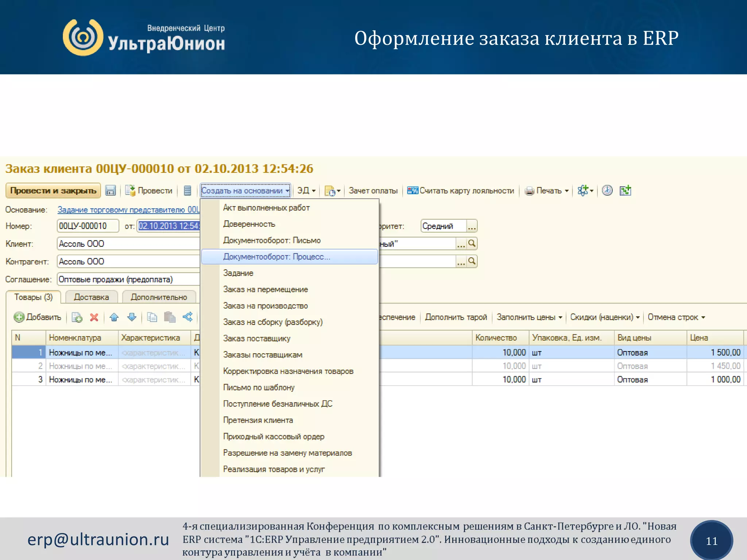Click the round clock history icon

tap(607, 190)
